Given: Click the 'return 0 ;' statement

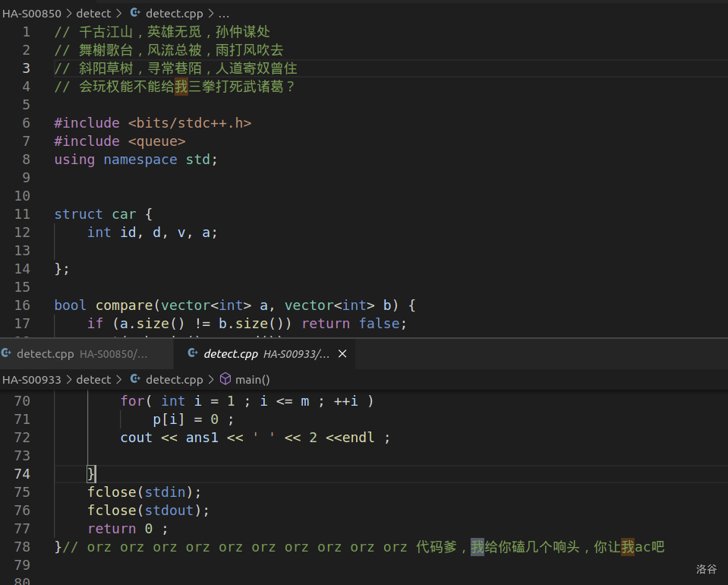Looking at the screenshot, I should (x=128, y=528).
